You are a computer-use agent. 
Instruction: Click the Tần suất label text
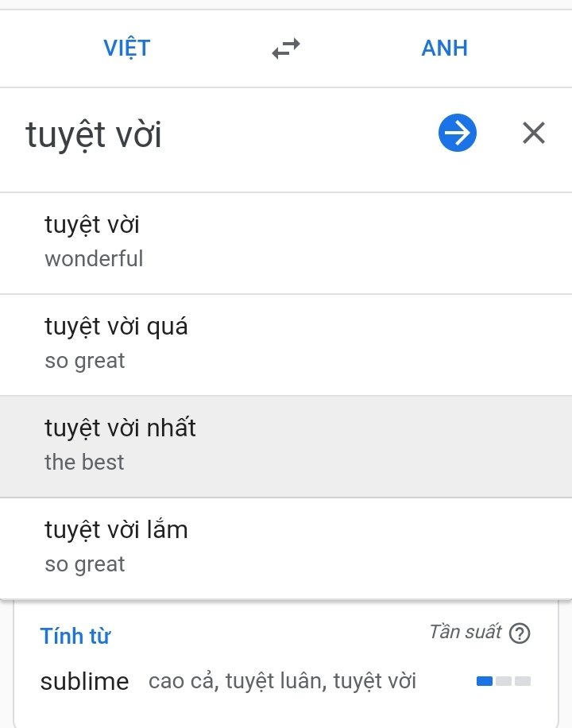click(x=466, y=633)
